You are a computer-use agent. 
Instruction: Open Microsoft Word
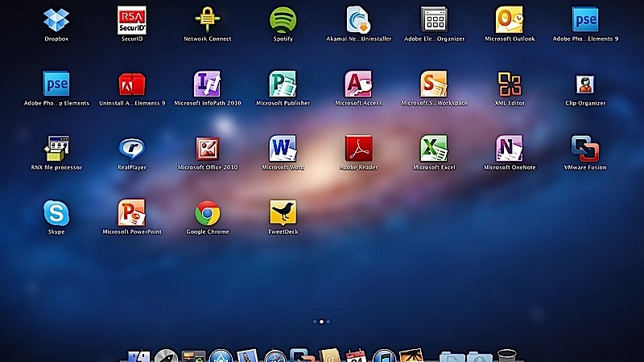(x=283, y=148)
